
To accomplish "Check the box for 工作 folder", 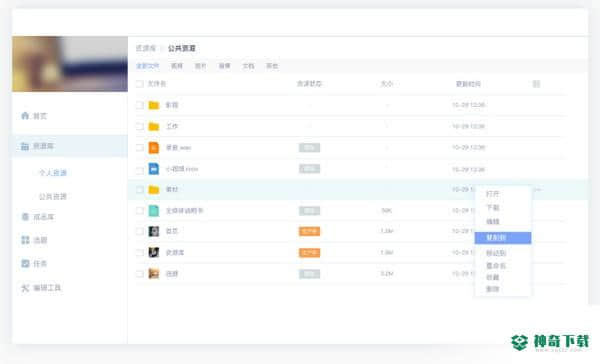I will point(140,126).
